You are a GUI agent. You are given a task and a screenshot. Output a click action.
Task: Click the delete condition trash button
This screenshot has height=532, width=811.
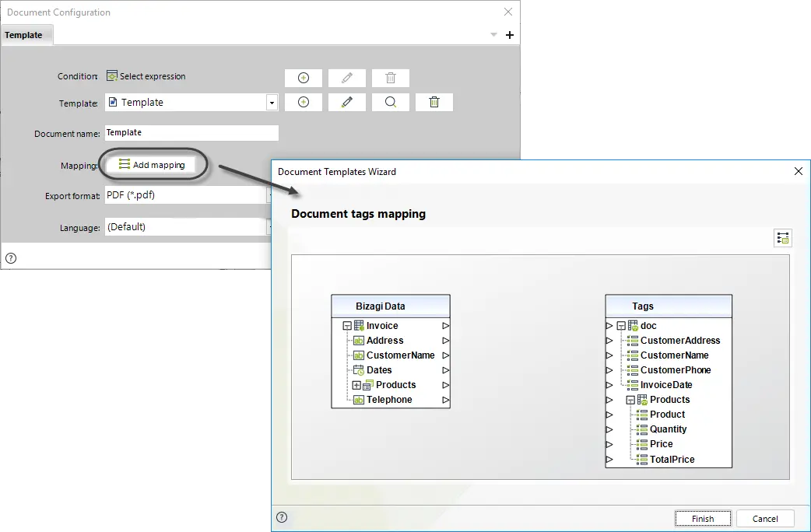pyautogui.click(x=391, y=78)
